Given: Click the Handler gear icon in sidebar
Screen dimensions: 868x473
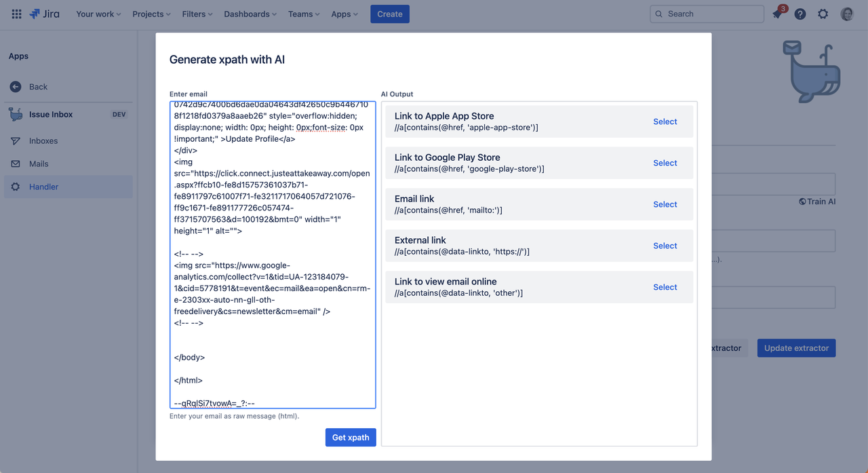Looking at the screenshot, I should point(16,187).
